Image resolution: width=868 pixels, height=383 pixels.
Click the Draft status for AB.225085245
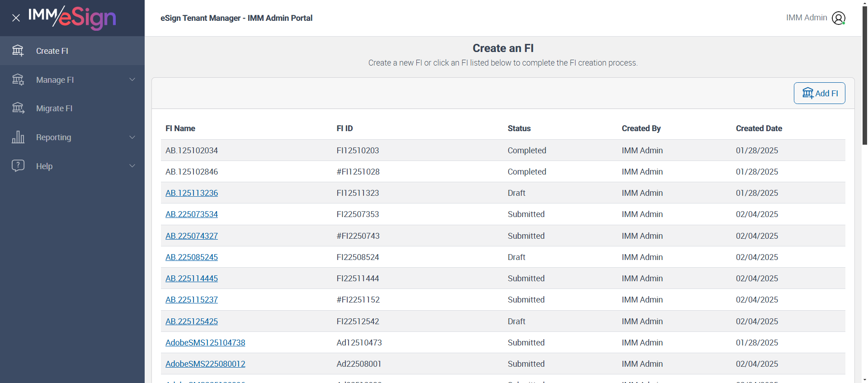pyautogui.click(x=516, y=257)
